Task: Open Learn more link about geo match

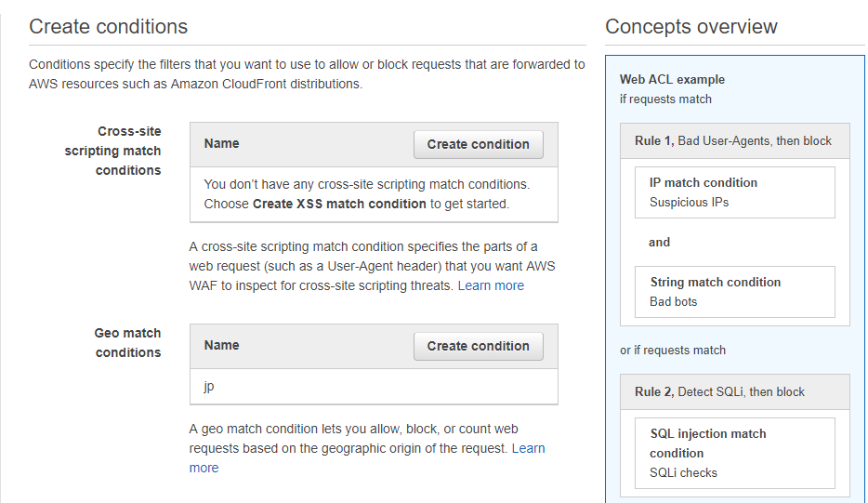Action: [x=527, y=448]
